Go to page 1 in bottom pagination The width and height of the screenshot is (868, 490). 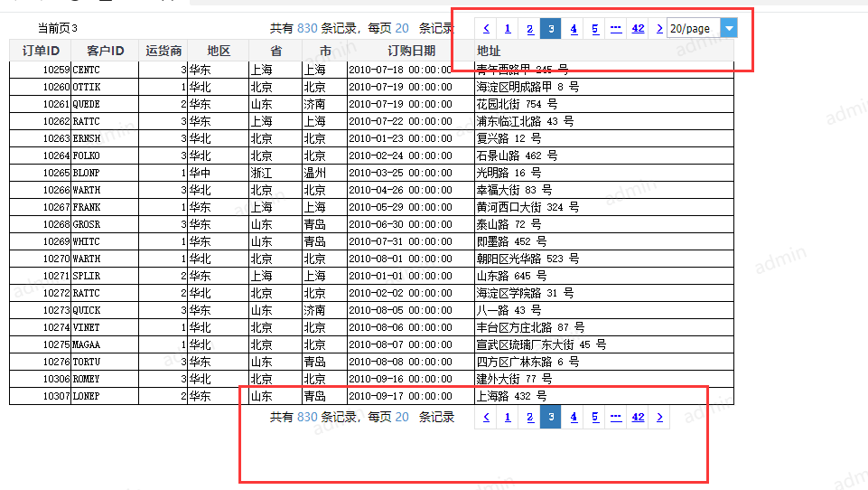pyautogui.click(x=508, y=417)
